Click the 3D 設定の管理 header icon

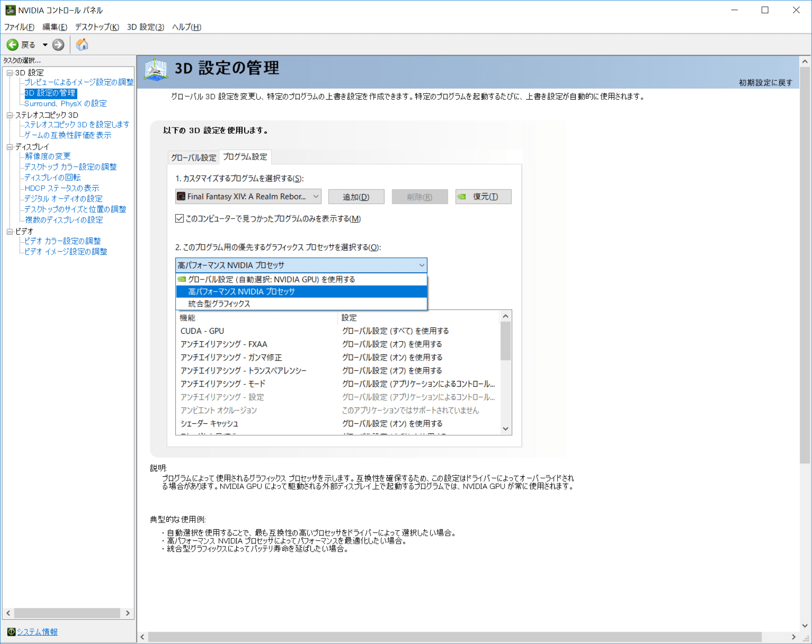coord(156,70)
